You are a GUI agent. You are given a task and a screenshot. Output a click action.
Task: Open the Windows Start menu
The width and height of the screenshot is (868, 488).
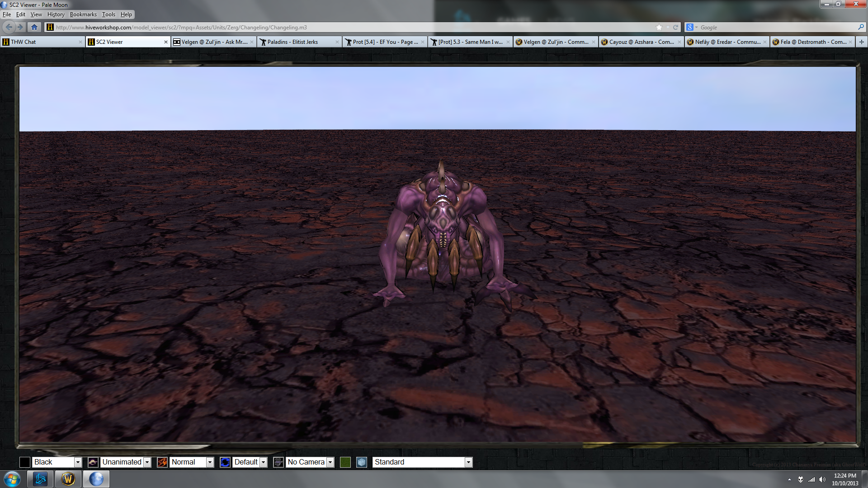tap(12, 479)
